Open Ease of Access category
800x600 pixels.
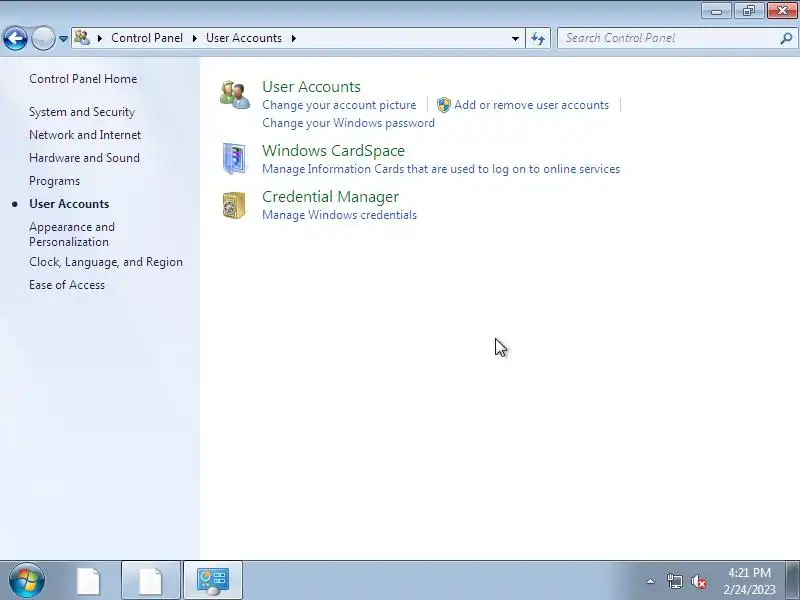point(67,285)
